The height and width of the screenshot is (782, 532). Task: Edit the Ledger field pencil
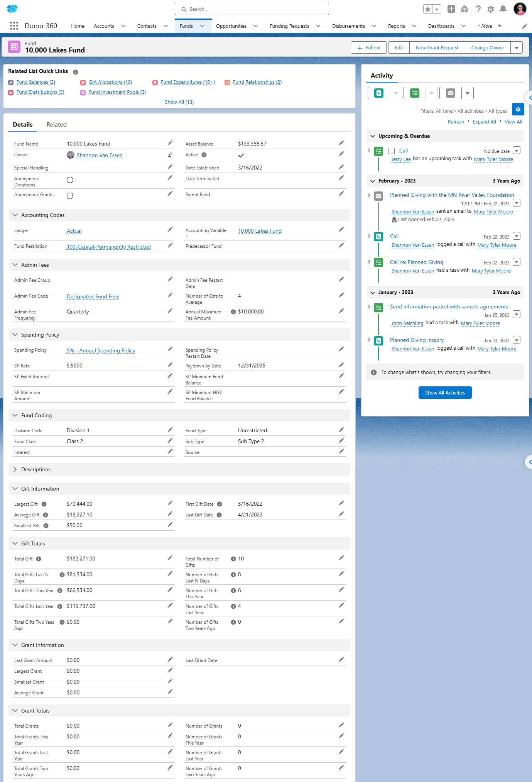click(170, 230)
